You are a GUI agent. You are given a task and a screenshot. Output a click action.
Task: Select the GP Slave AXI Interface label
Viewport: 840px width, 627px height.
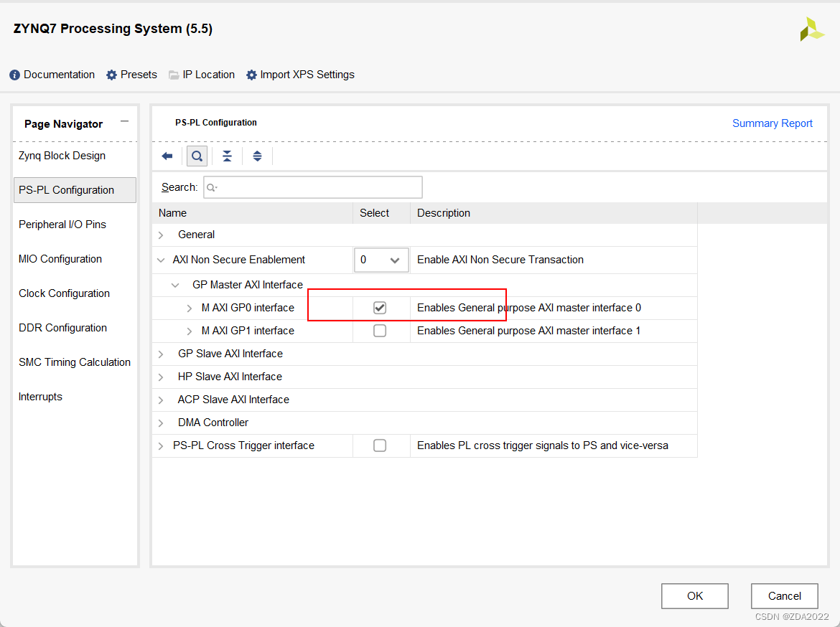(230, 354)
